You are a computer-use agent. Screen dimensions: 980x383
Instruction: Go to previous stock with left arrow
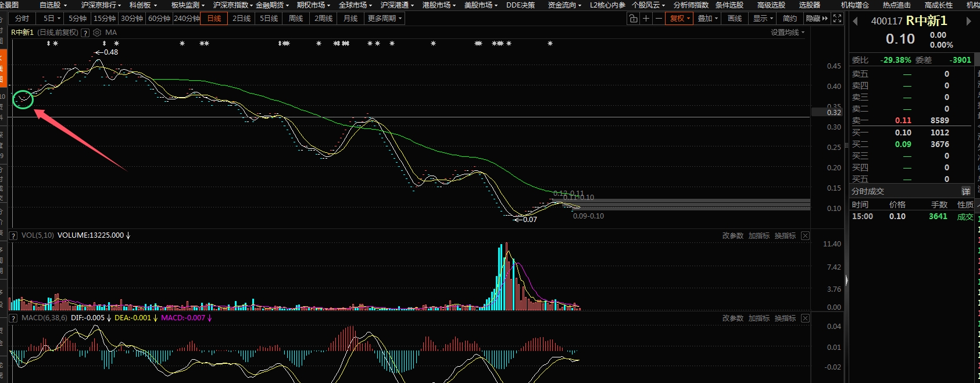click(x=855, y=22)
